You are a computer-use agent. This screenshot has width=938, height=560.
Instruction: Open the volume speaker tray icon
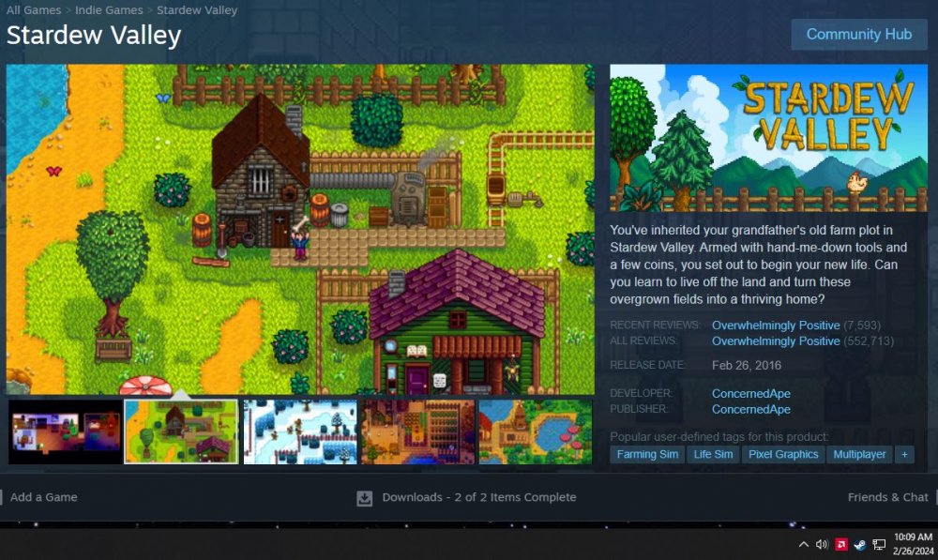click(x=822, y=544)
